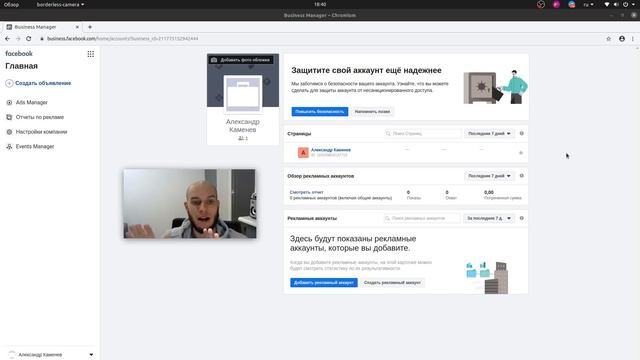Click the Pages section settings gear
Image resolution: width=640 pixels, height=360 pixels.
pyautogui.click(x=521, y=133)
